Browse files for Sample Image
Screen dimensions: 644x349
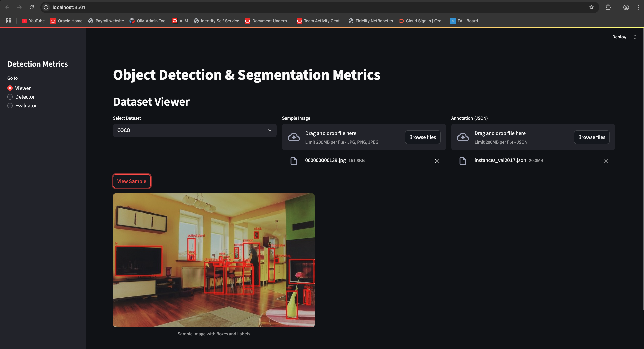point(423,137)
